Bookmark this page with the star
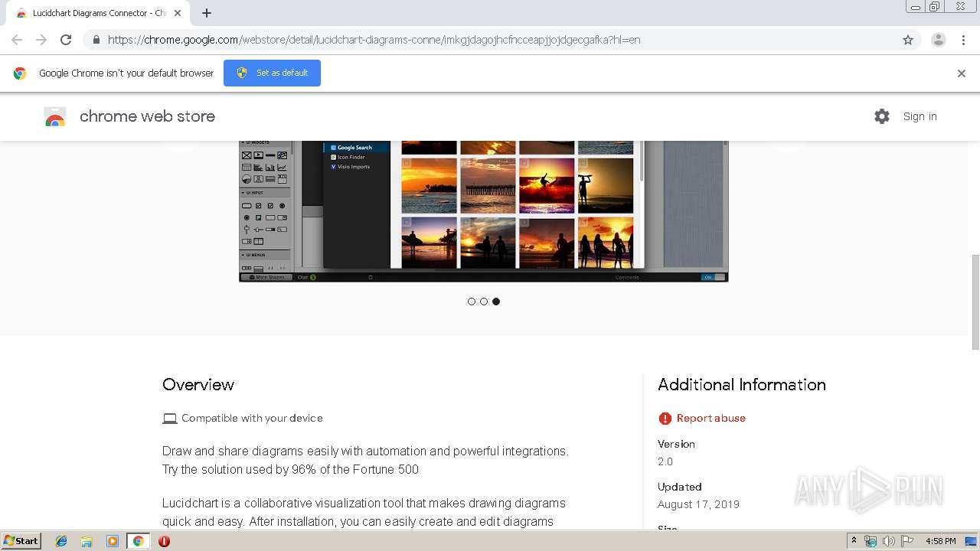The height and width of the screenshot is (551, 980). click(908, 40)
